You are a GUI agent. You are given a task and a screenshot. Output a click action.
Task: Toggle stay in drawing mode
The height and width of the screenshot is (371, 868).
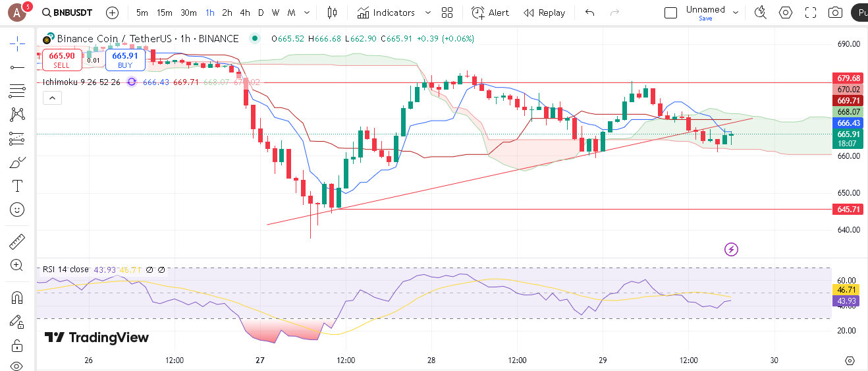click(17, 322)
